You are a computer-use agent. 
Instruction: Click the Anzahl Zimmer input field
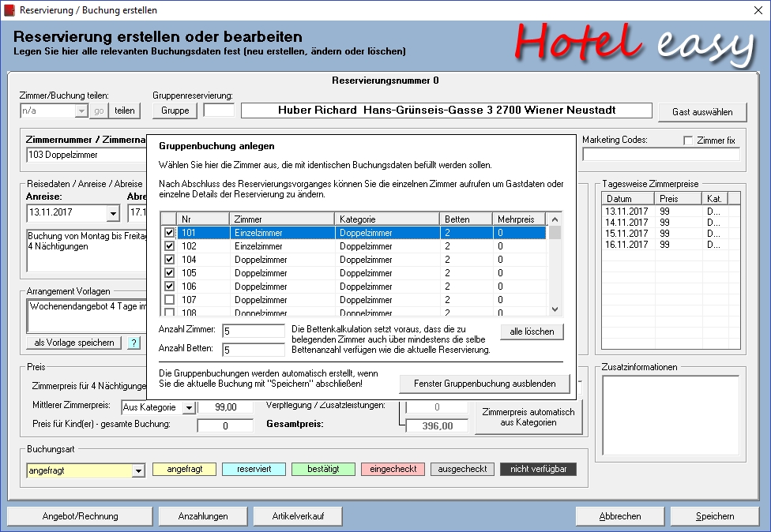254,331
